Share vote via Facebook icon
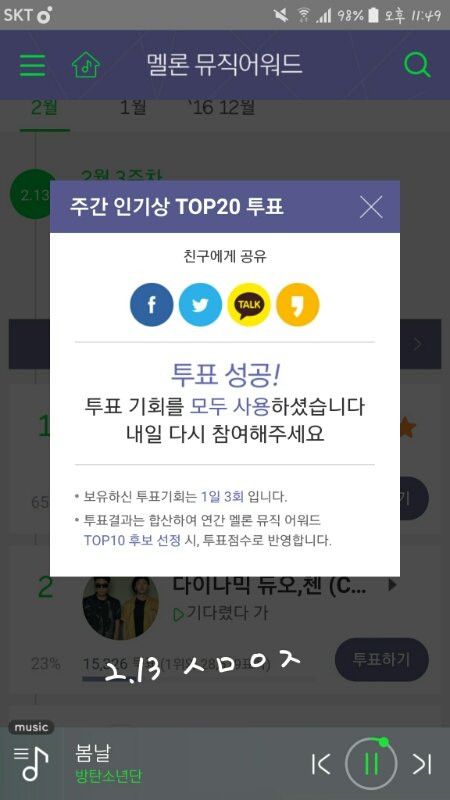 152,305
